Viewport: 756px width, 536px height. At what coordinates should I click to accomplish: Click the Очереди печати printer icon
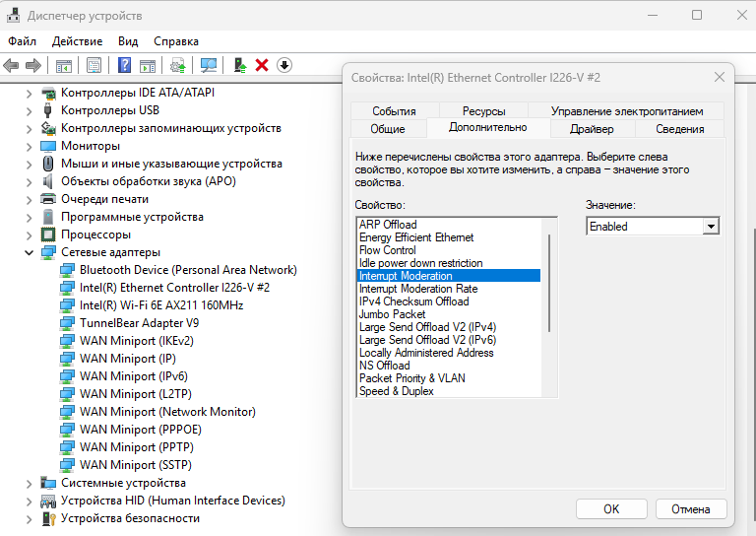coord(48,199)
